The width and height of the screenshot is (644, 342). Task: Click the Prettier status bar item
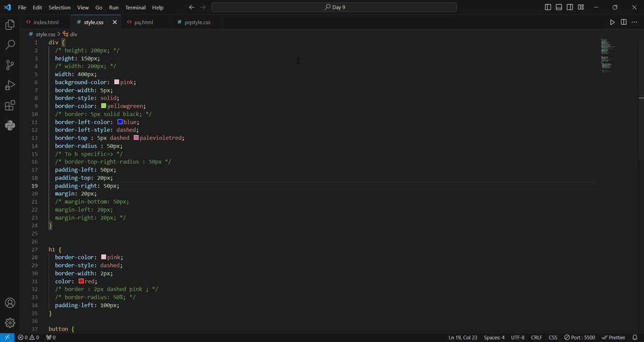[613, 337]
